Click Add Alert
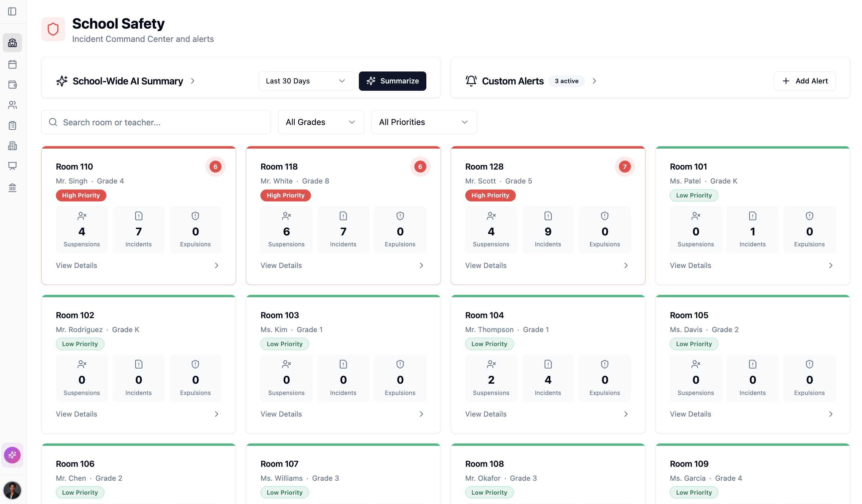 tap(804, 81)
